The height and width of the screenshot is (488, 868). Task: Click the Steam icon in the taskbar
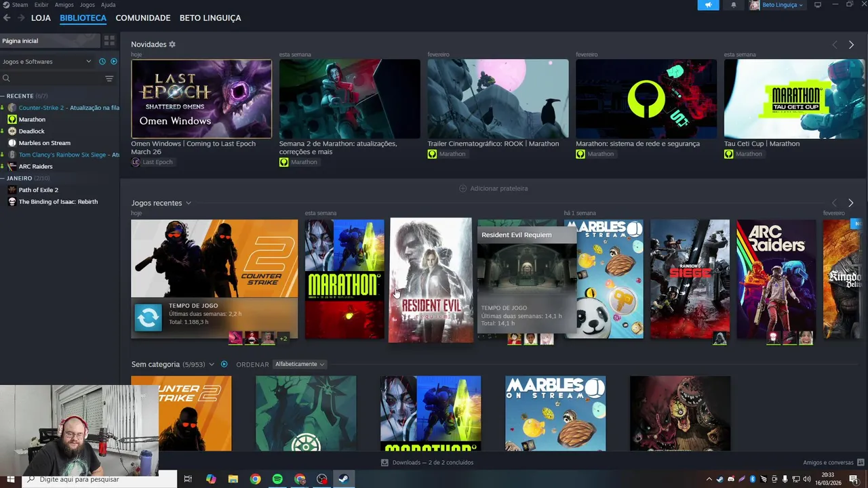point(344,479)
